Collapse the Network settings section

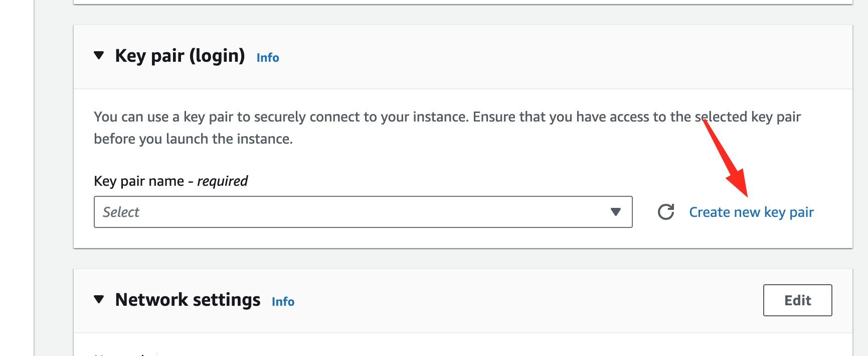click(99, 299)
